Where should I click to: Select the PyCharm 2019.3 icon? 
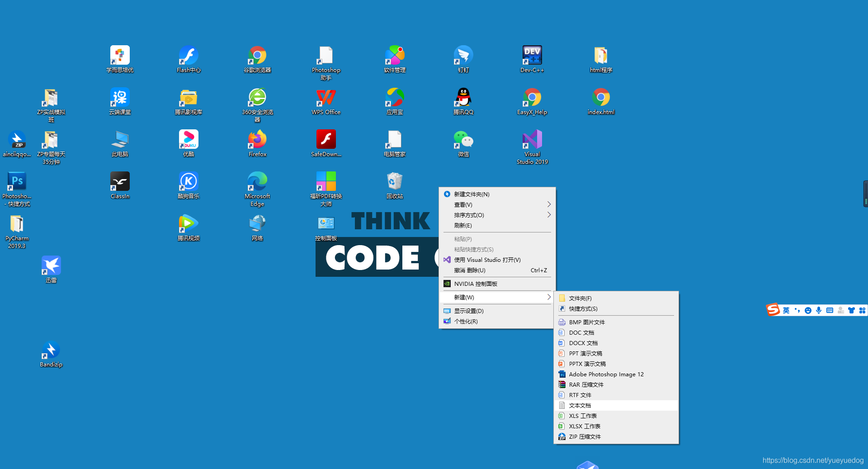point(17,231)
